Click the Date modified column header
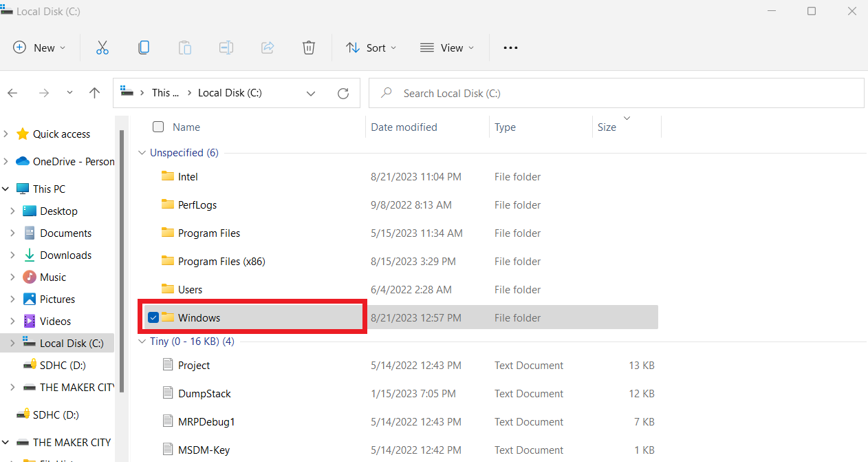Image resolution: width=868 pixels, height=462 pixels. 404,127
